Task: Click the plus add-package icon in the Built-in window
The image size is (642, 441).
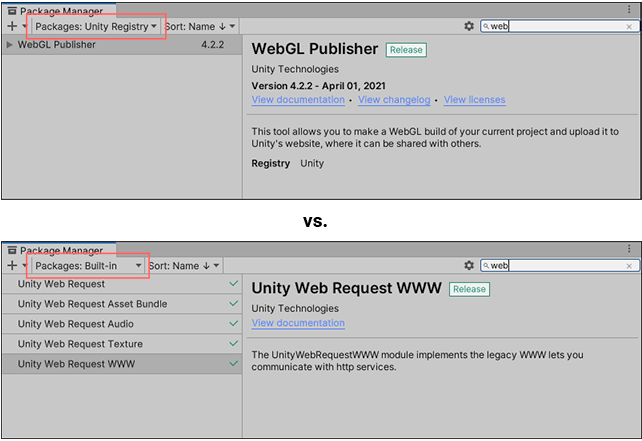Action: (x=12, y=265)
